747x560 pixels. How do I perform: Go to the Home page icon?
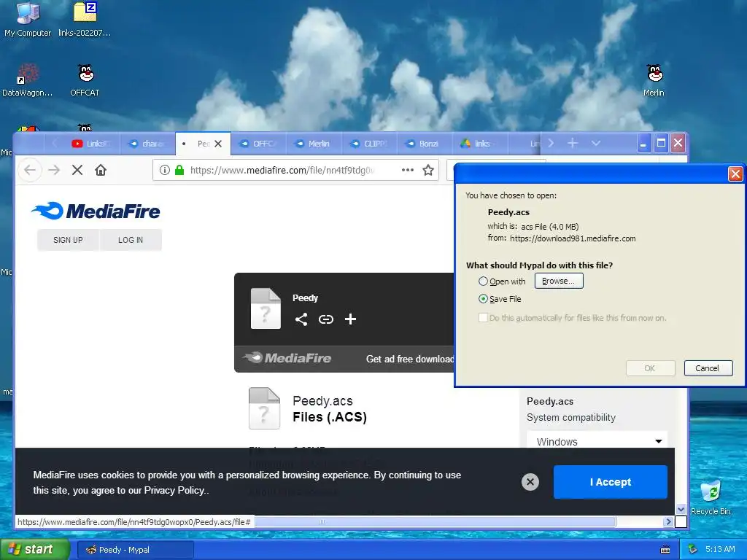click(101, 170)
